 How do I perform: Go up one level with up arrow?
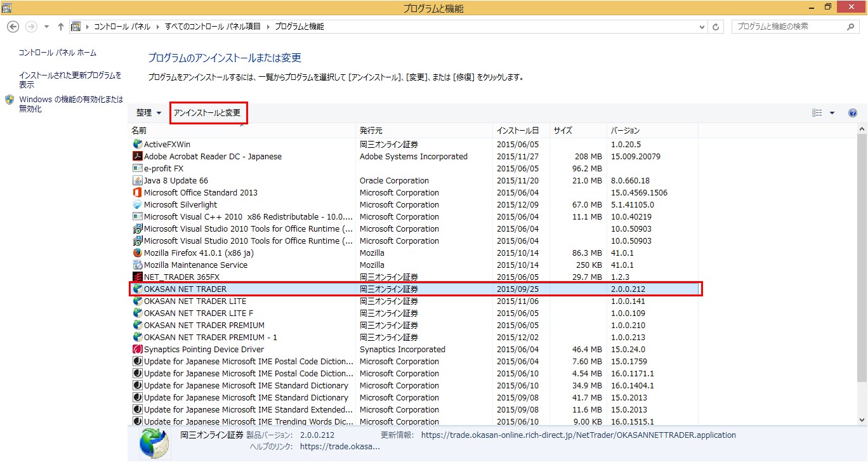tap(61, 27)
